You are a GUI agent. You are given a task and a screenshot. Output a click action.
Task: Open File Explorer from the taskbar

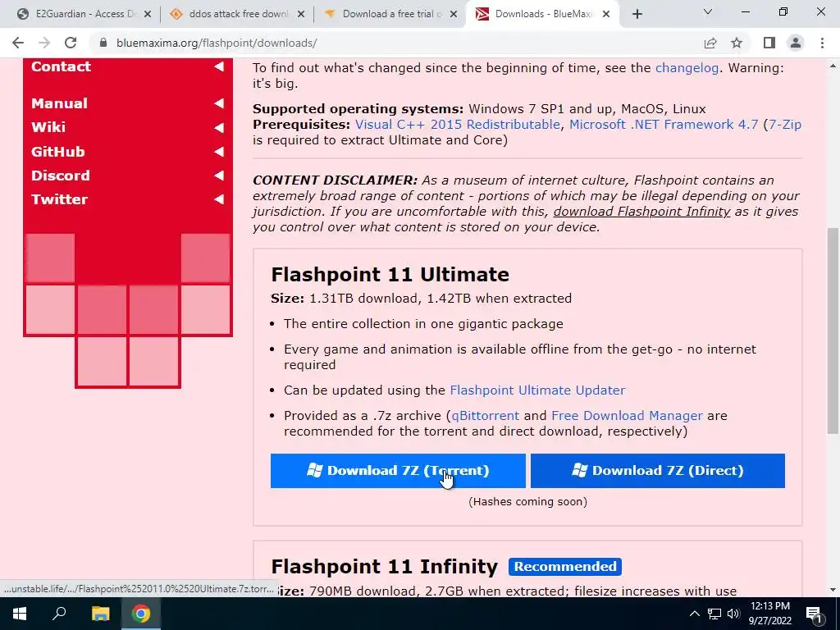pyautogui.click(x=100, y=614)
